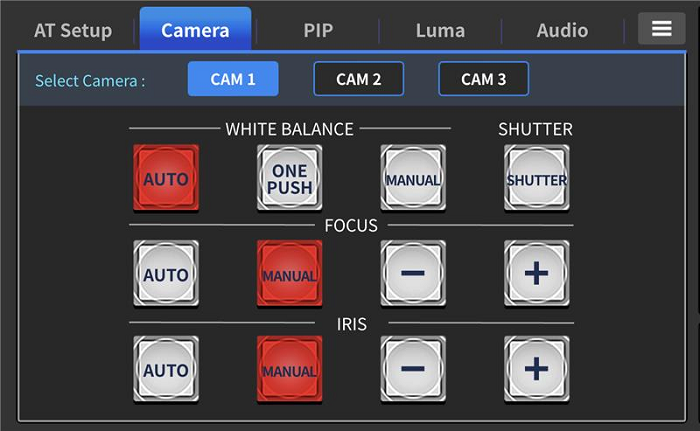Screen dimensions: 700x431
Task: Open the Audio tab
Action: [x=562, y=30]
